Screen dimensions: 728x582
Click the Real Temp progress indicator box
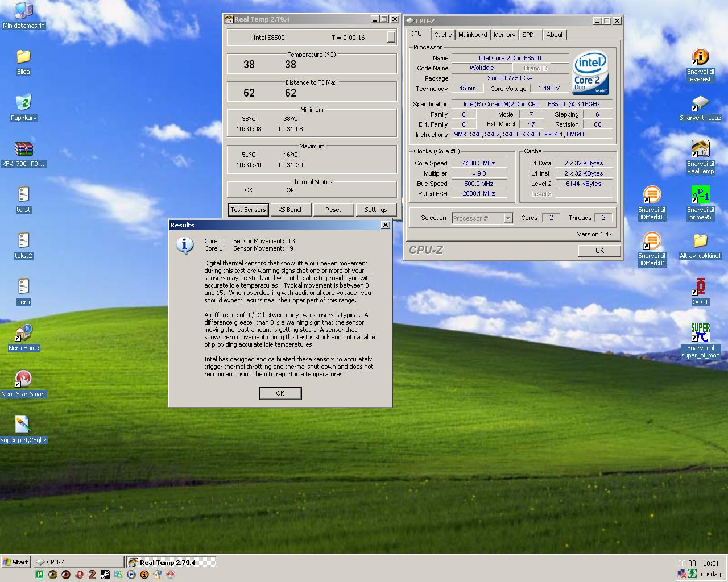(x=391, y=37)
